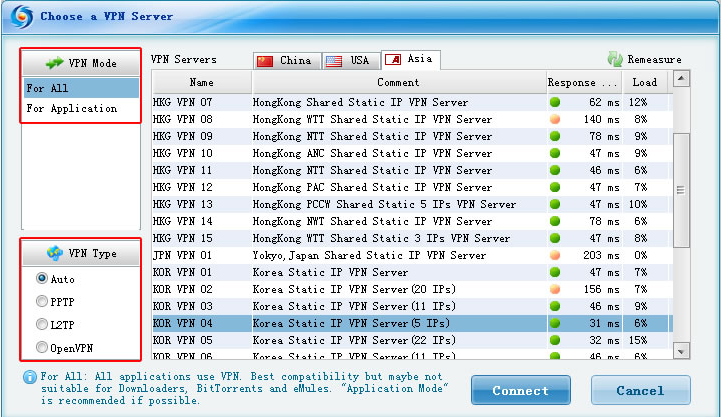The width and height of the screenshot is (722, 417).
Task: Click the '31 ms' response value
Action: [604, 324]
